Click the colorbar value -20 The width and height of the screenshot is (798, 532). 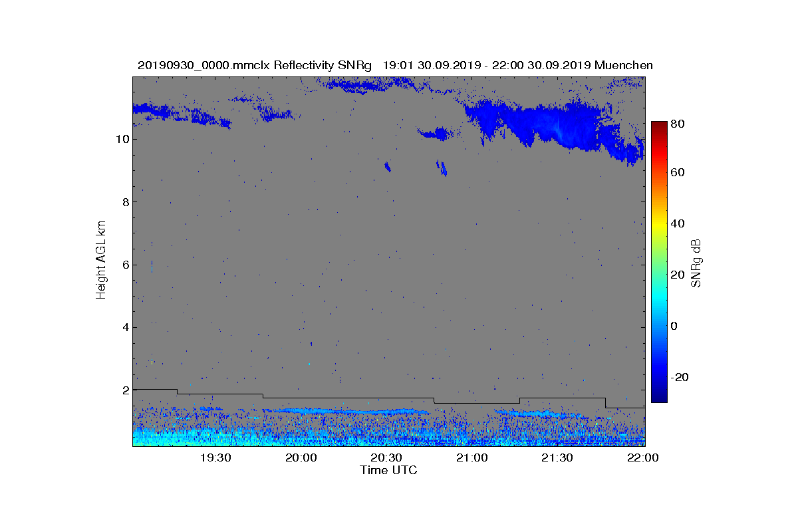pos(680,377)
